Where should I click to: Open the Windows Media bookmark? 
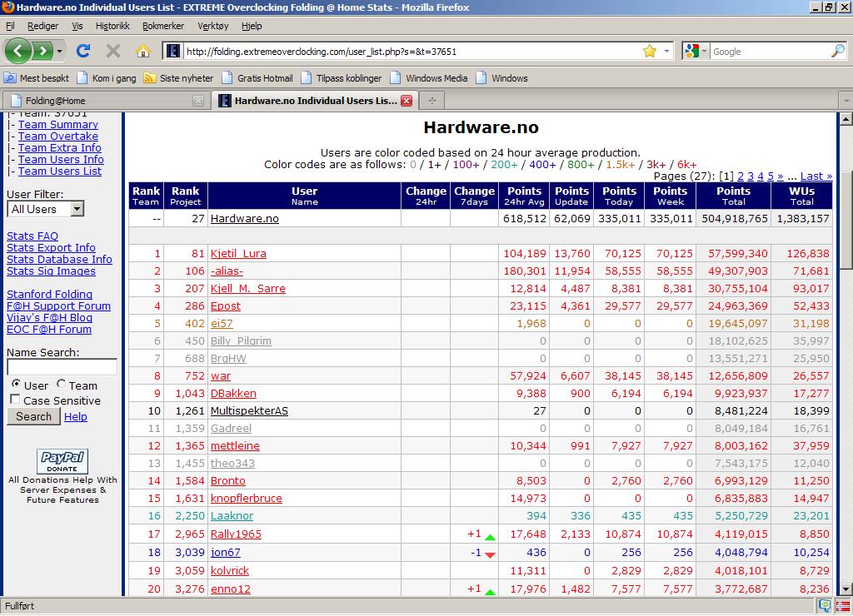(429, 77)
